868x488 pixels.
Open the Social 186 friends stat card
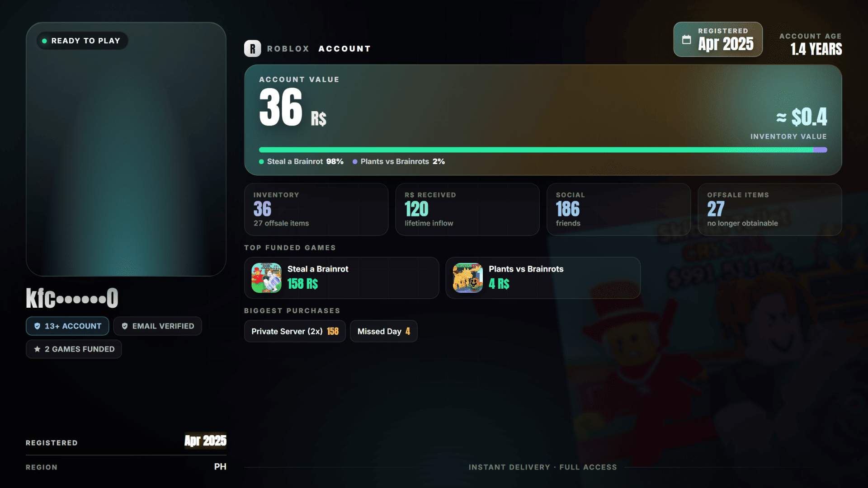point(618,209)
